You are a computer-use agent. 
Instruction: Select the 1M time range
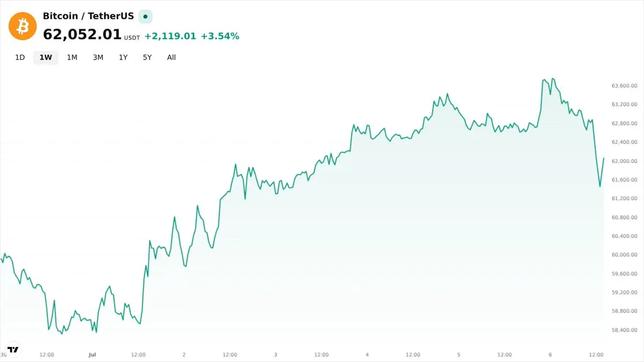coord(72,57)
